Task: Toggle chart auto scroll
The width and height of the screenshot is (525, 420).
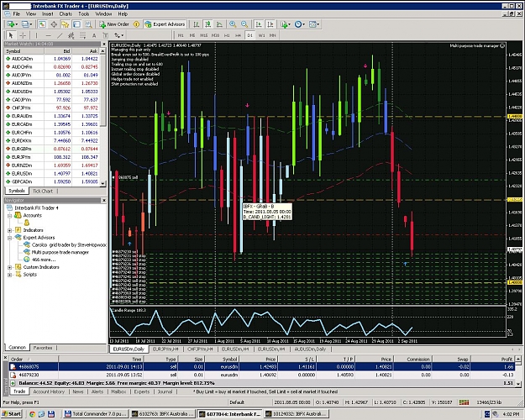Action: pos(259,24)
